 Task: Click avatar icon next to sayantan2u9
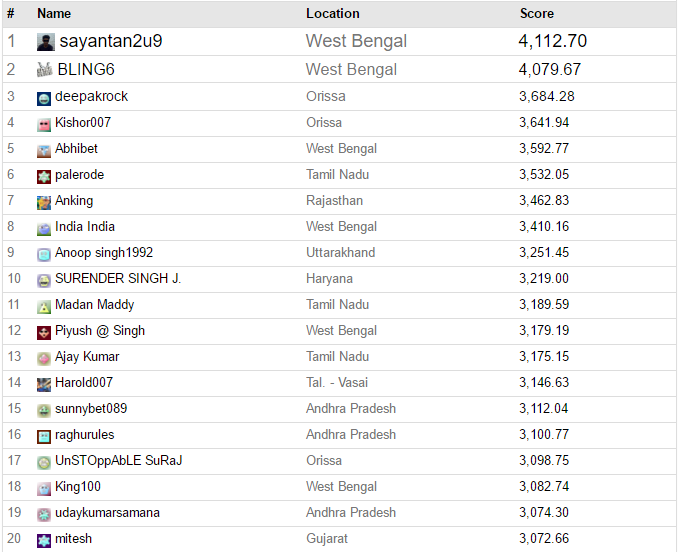[45, 42]
